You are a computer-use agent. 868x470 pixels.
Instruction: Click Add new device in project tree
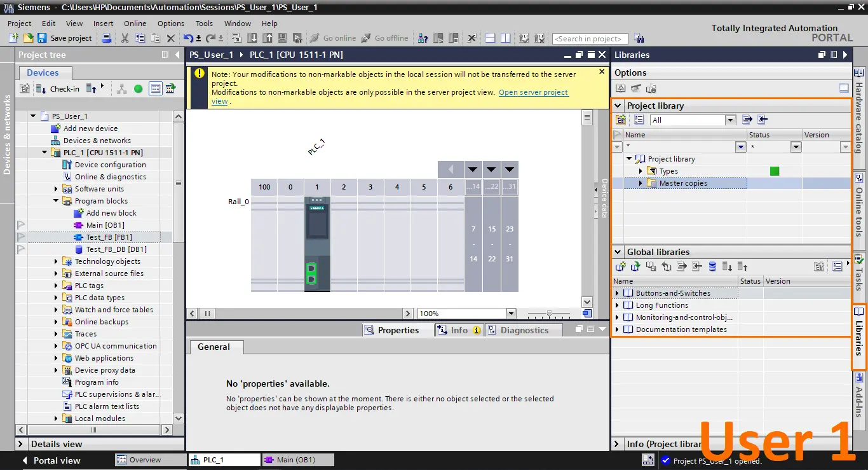90,128
